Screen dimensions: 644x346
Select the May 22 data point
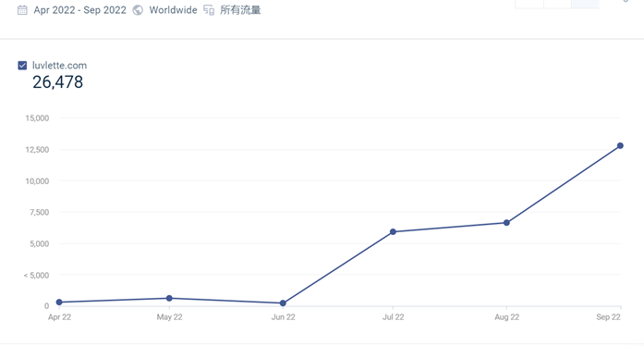[x=169, y=298]
